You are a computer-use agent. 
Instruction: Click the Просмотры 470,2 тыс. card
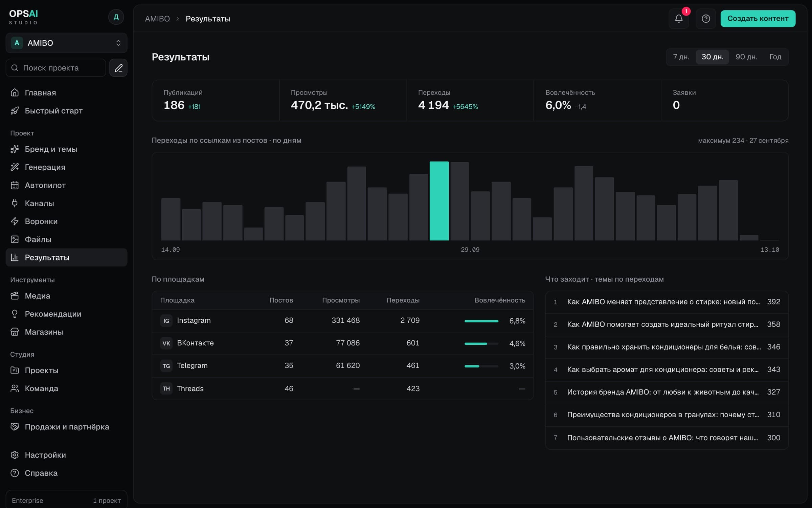pyautogui.click(x=343, y=101)
